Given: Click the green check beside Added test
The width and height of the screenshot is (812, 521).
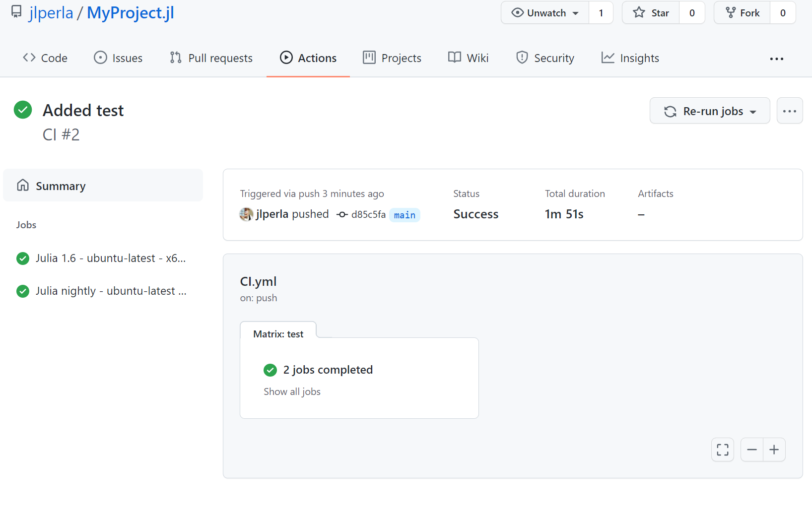Looking at the screenshot, I should point(23,110).
